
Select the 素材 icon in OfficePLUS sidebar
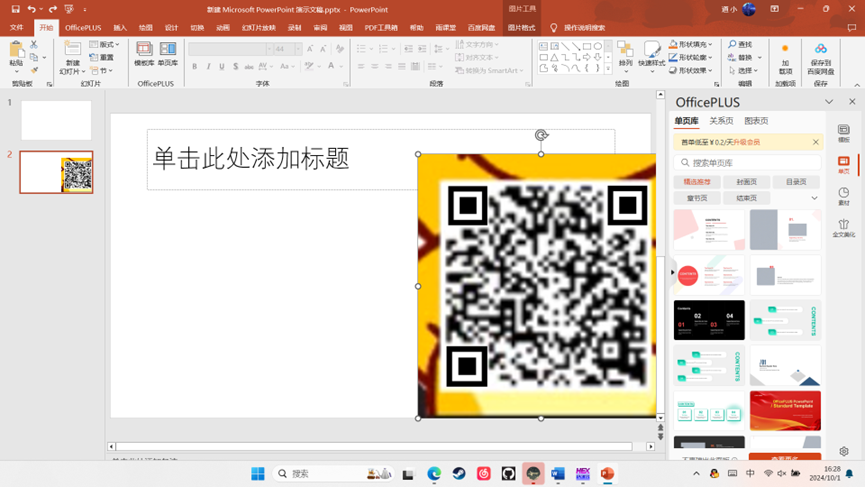click(843, 197)
